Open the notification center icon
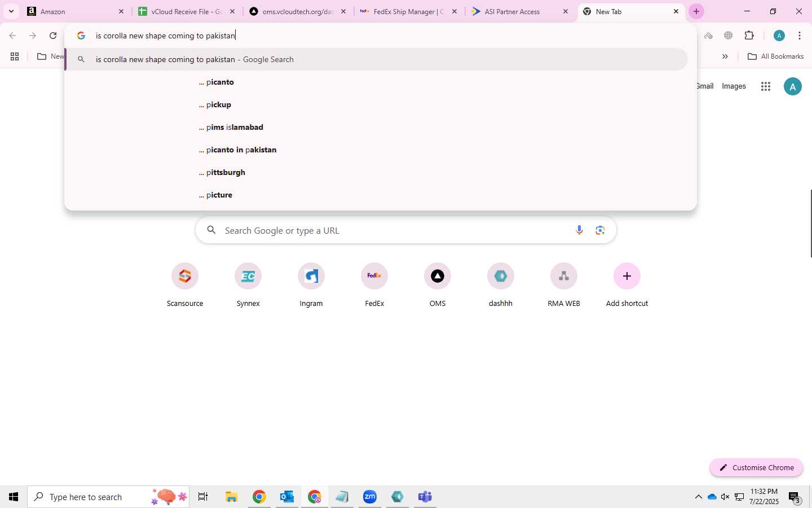This screenshot has height=508, width=812. point(795,498)
